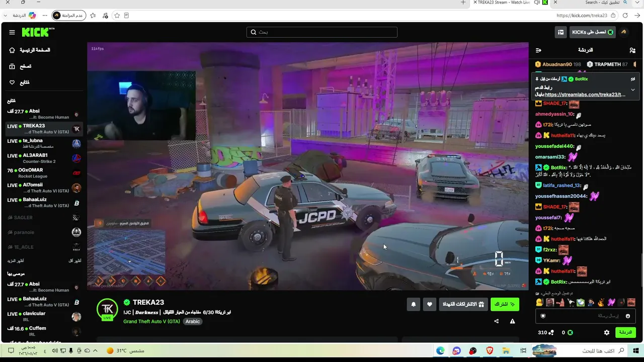
Task: Collapse the chat panel with arrow icon
Action: [538, 50]
